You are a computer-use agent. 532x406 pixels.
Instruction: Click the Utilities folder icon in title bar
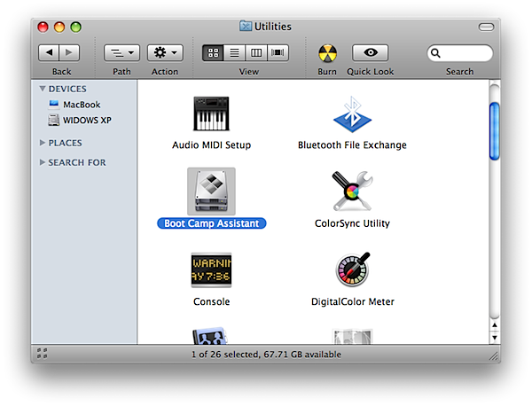pyautogui.click(x=246, y=26)
